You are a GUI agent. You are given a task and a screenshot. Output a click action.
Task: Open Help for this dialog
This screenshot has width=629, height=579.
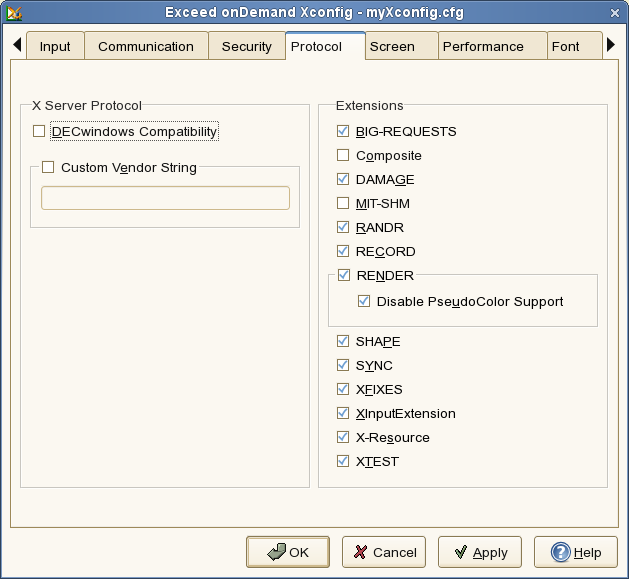(x=575, y=552)
